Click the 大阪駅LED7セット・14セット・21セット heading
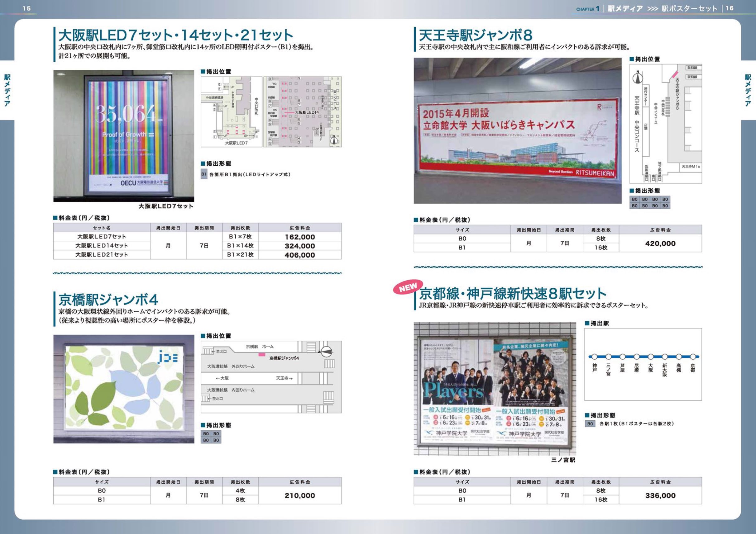The height and width of the screenshot is (534, 756). pyautogui.click(x=175, y=35)
